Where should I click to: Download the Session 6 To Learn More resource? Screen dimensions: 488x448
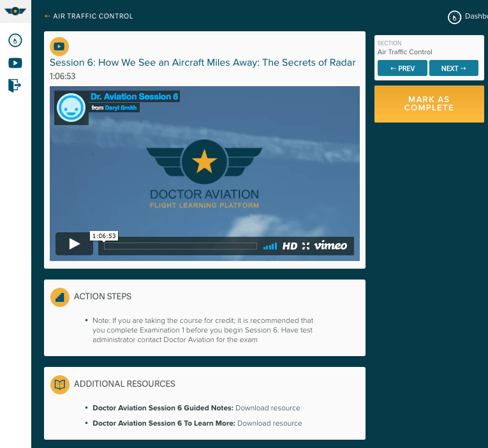[270, 423]
